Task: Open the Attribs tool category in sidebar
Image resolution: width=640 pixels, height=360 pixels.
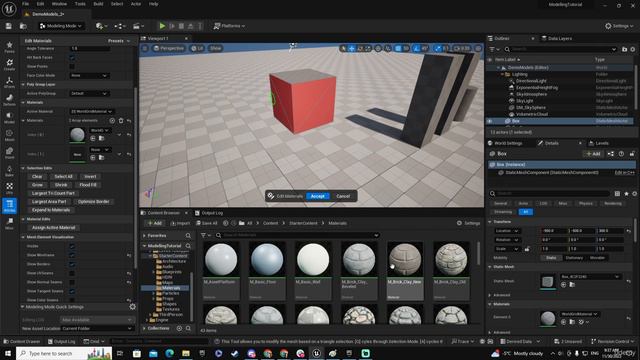Action: [x=9, y=205]
